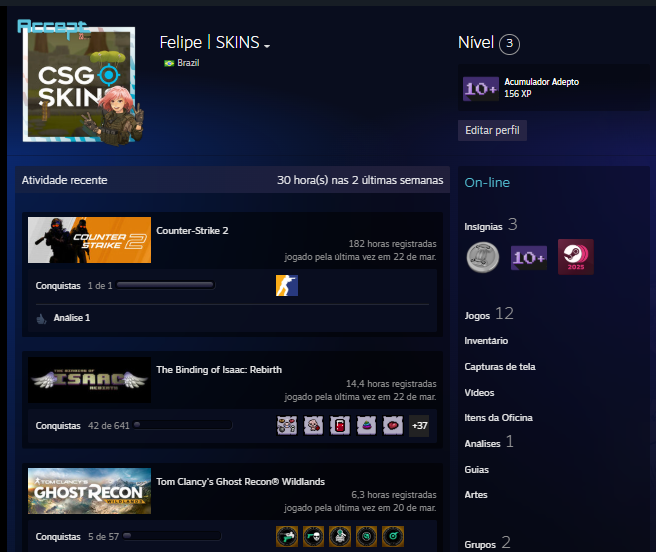This screenshot has height=552, width=656.
Task: Open Tom Clancy's Ghost Recon Wildlands title link
Action: coord(240,482)
